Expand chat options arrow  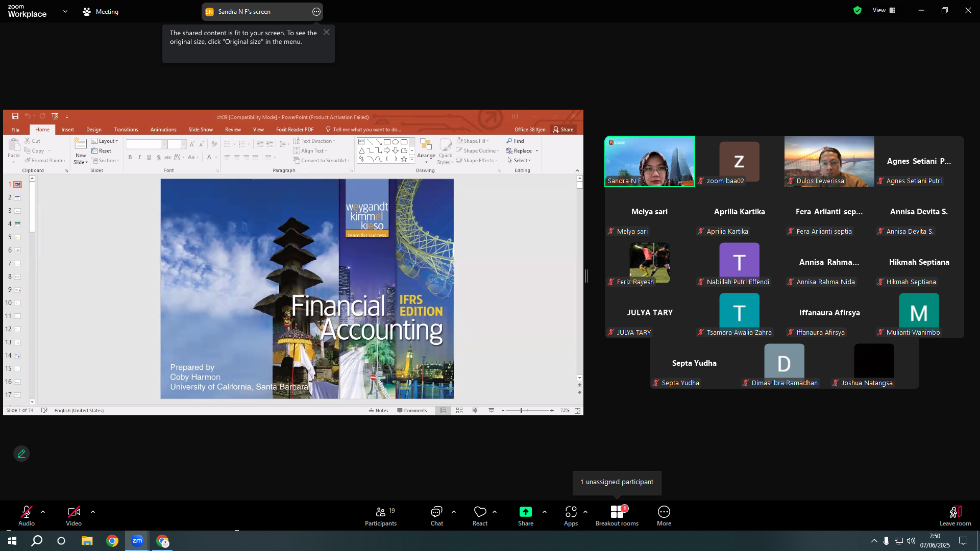click(454, 512)
